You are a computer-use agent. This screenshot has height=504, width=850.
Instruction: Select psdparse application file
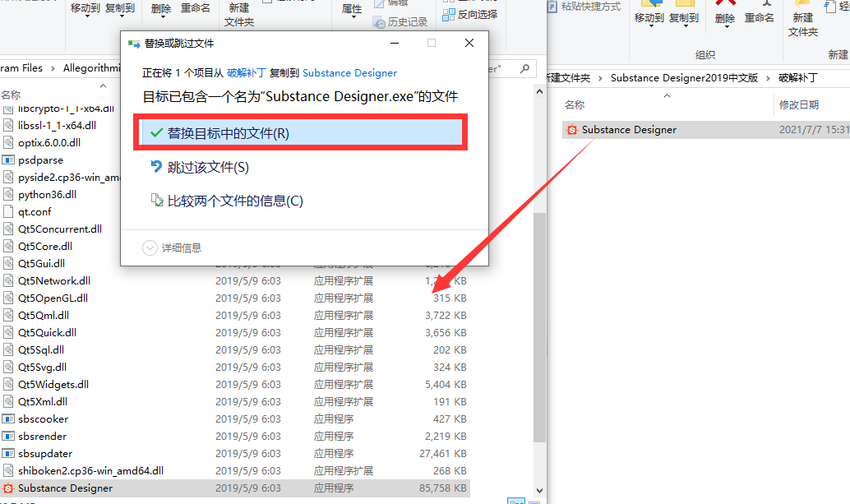(x=40, y=160)
